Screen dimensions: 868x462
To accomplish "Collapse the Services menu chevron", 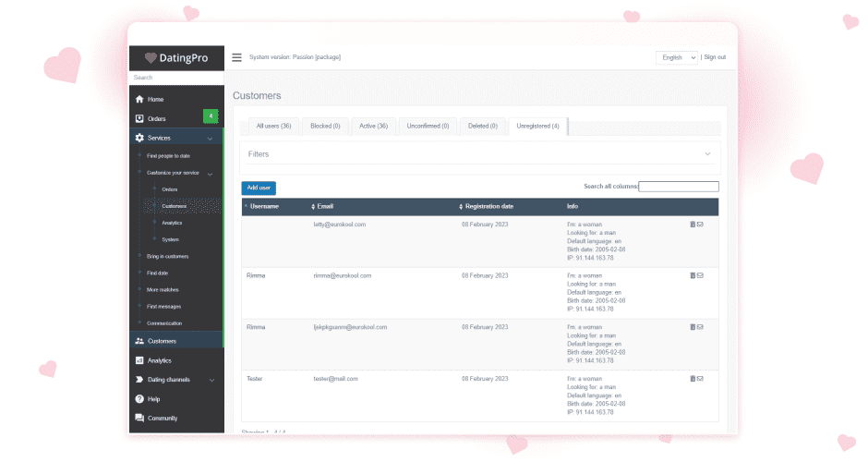I will [x=211, y=139].
